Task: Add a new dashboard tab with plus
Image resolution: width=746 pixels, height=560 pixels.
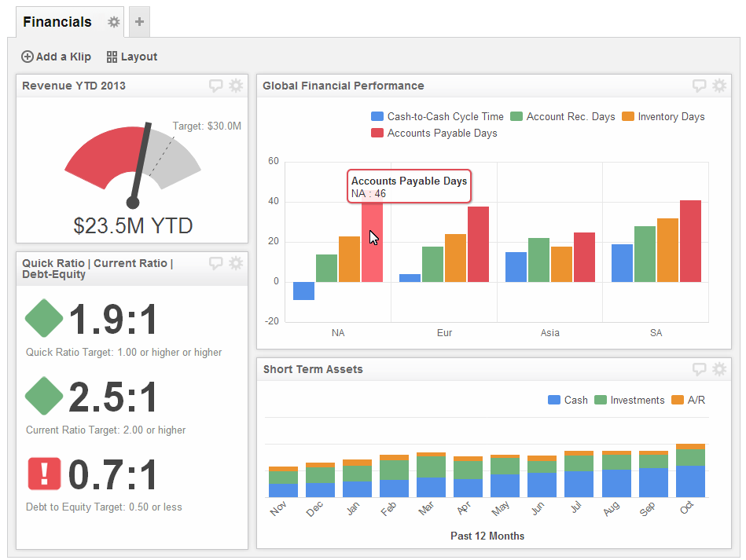Action: click(139, 22)
